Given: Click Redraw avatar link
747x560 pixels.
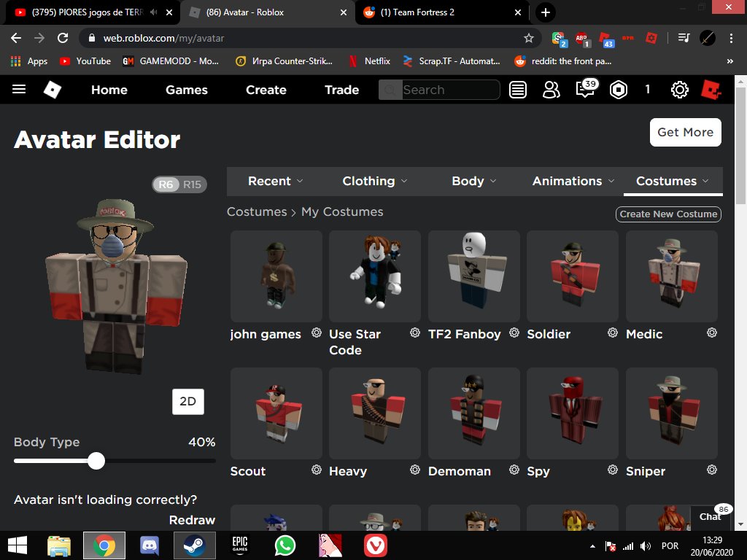Looking at the screenshot, I should [x=192, y=520].
